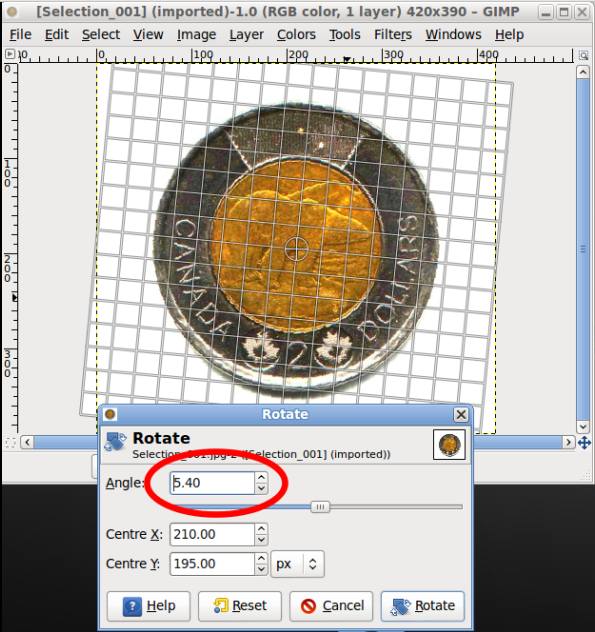This screenshot has width=595, height=632.
Task: Click the Angle input field
Action: point(212,483)
